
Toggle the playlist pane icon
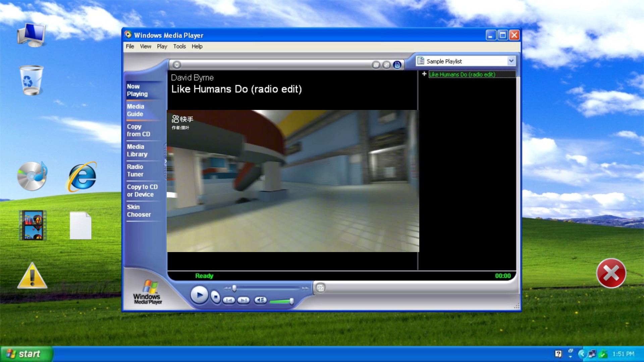coord(397,65)
